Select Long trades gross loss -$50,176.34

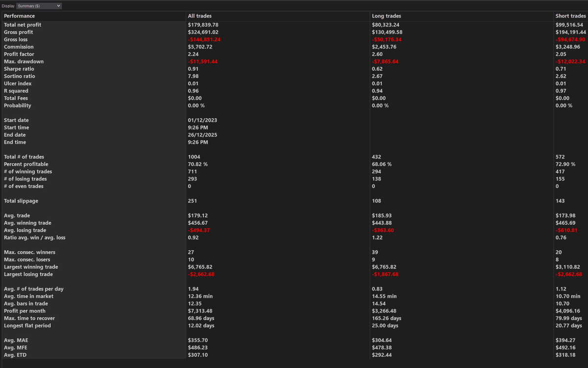coord(387,39)
